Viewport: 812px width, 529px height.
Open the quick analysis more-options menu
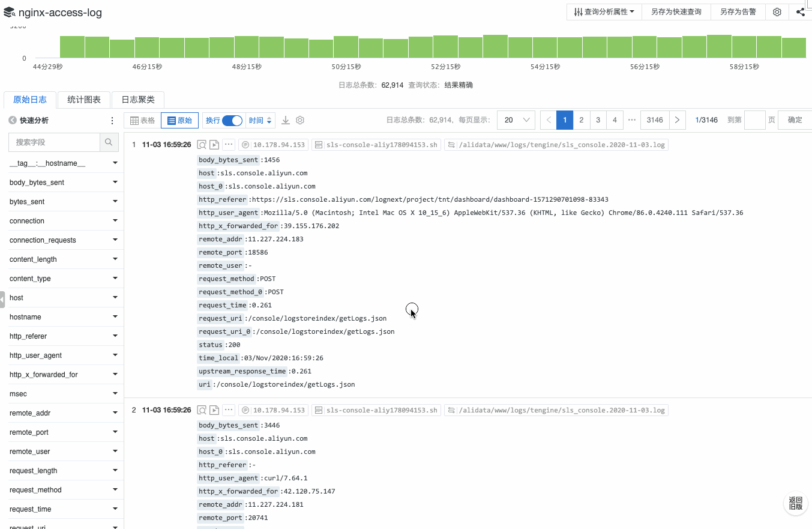[x=112, y=121]
